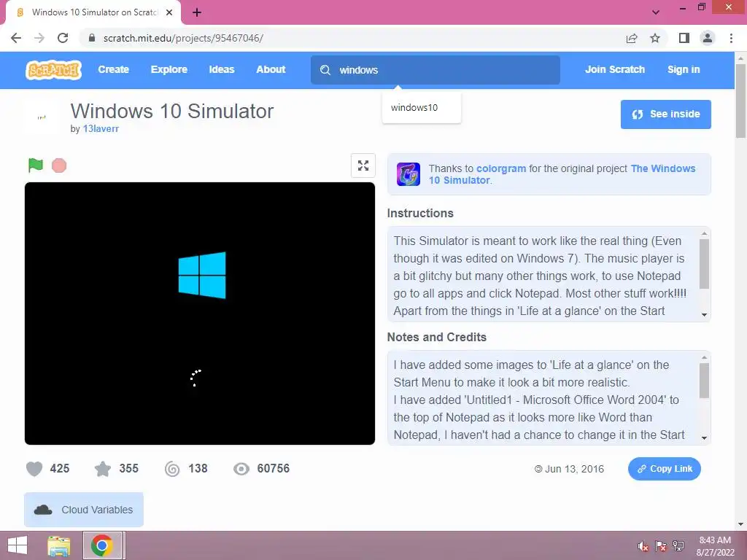Click See inside button
Viewport: 747px width, 560px height.
pos(665,114)
